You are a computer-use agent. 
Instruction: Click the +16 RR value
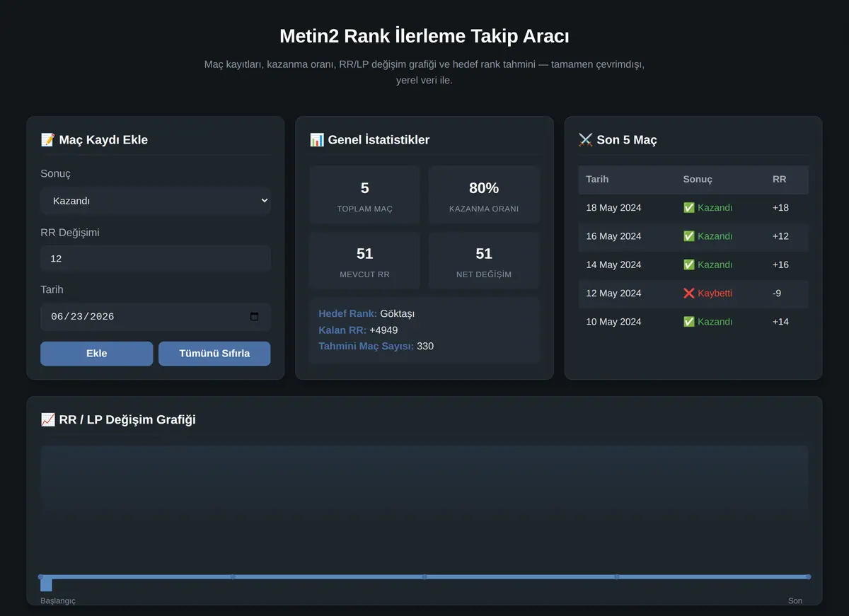click(780, 265)
